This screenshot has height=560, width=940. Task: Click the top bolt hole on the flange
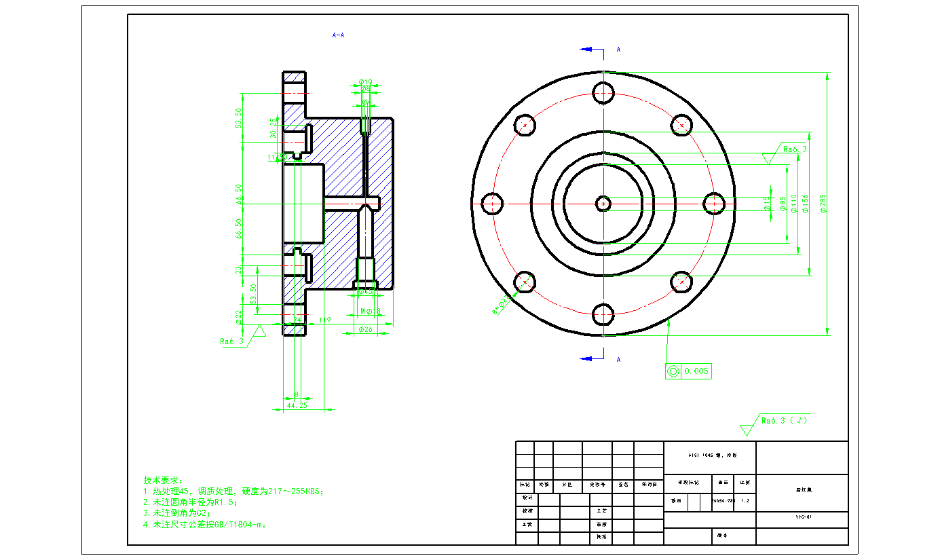coord(603,93)
